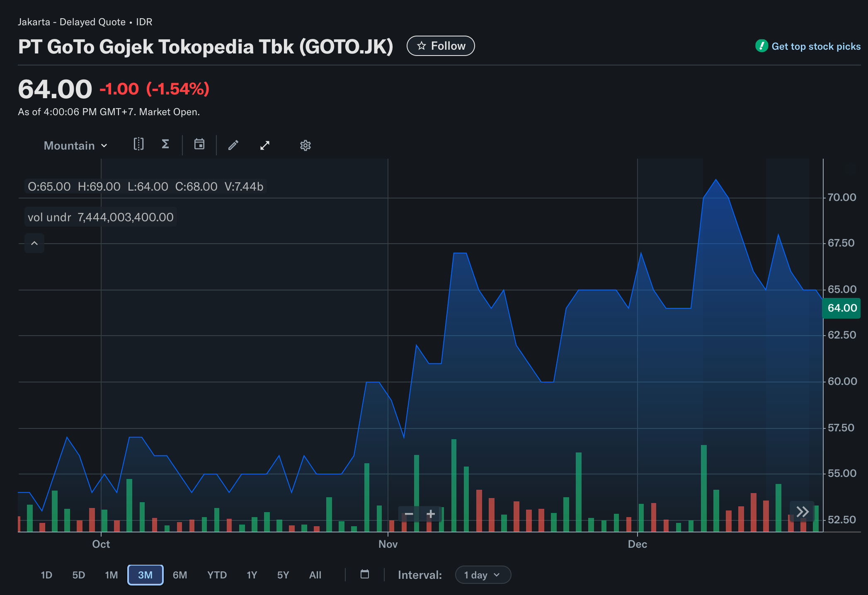Select the 1M time range
This screenshot has height=595, width=868.
pyautogui.click(x=111, y=575)
